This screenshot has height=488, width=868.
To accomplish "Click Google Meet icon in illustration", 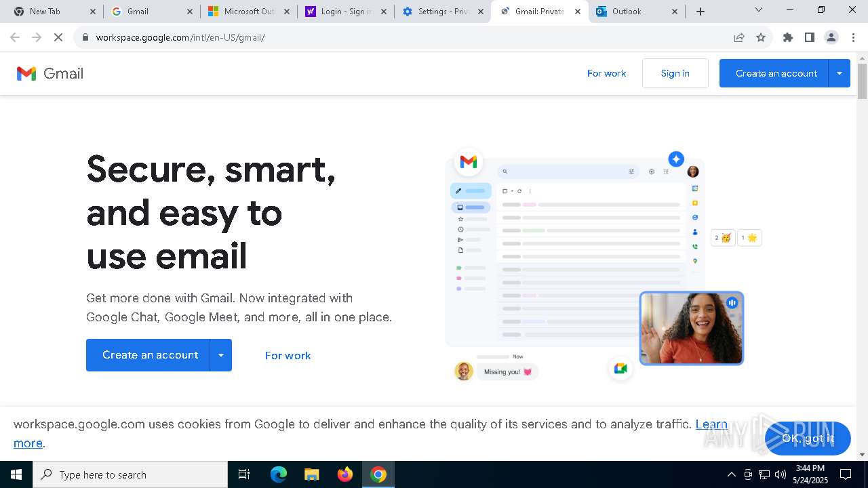I will (x=620, y=368).
